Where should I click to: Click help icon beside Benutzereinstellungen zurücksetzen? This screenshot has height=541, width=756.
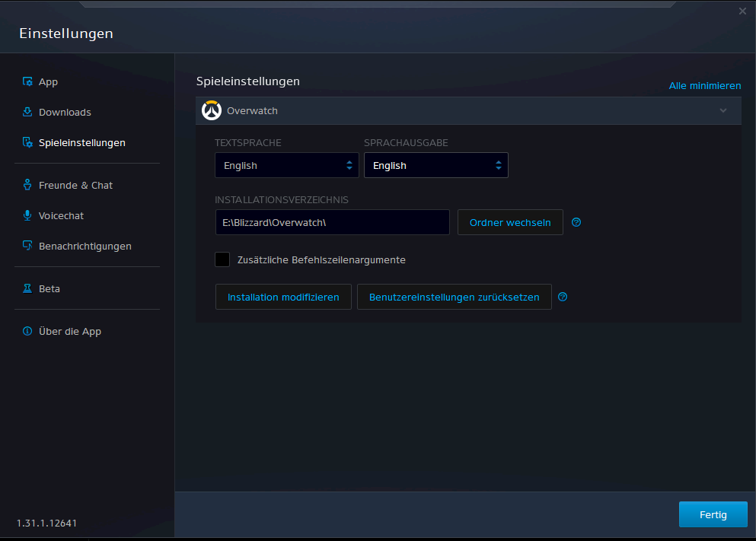tap(563, 297)
